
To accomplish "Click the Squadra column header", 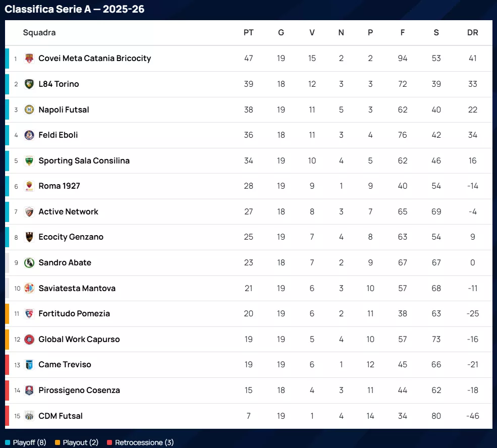I will click(x=39, y=33).
